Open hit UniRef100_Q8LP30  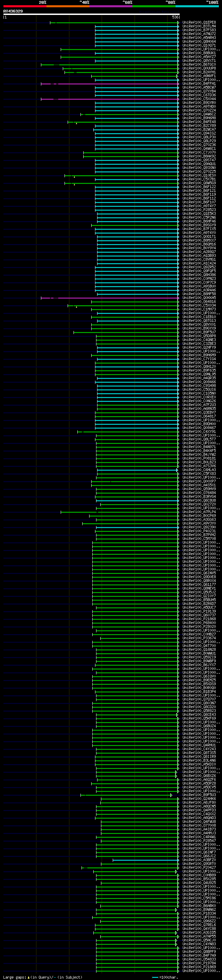point(199,137)
